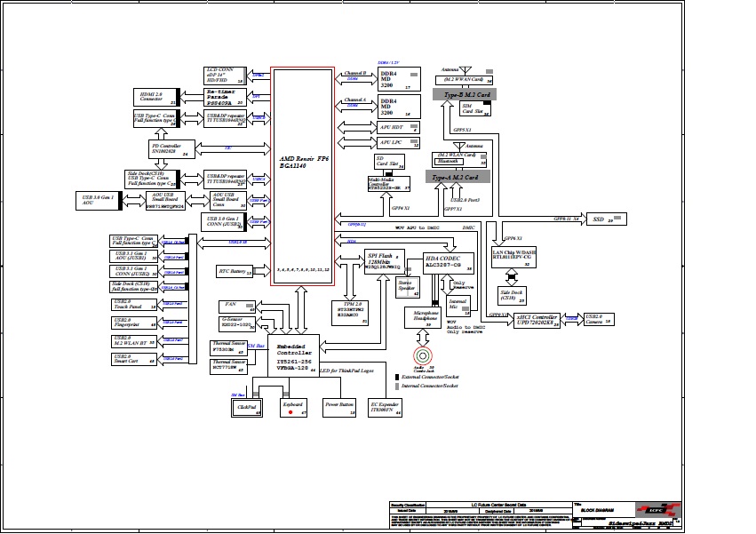
Task: Click the LC Future Center Secret Data cell
Action: tap(498, 505)
